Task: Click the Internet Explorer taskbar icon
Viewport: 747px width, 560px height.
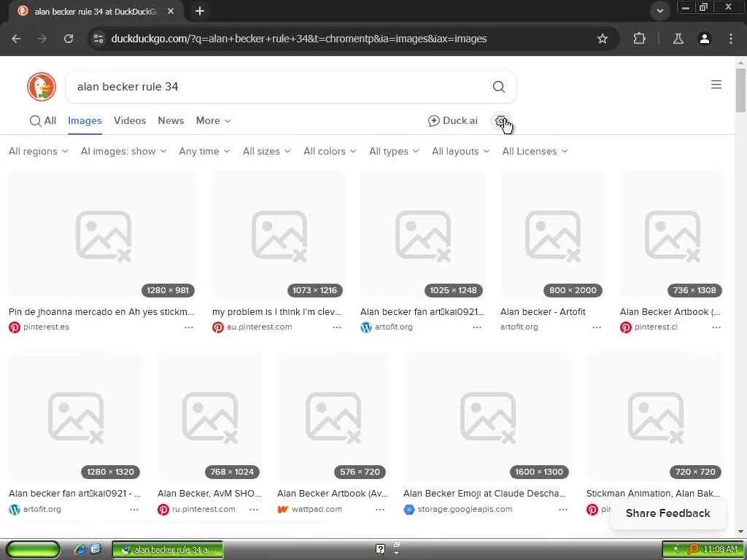Action: [80, 549]
